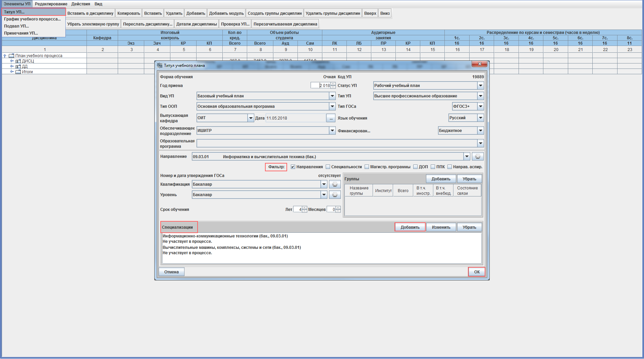Click the ДИСЦ folder icon in the tree
644x359 pixels.
coord(18,61)
